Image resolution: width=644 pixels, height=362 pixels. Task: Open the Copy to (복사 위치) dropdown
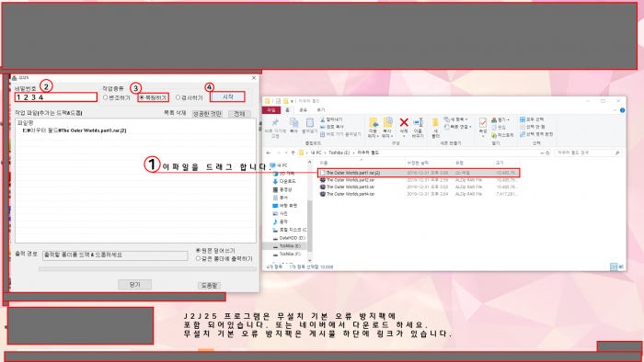(387, 128)
